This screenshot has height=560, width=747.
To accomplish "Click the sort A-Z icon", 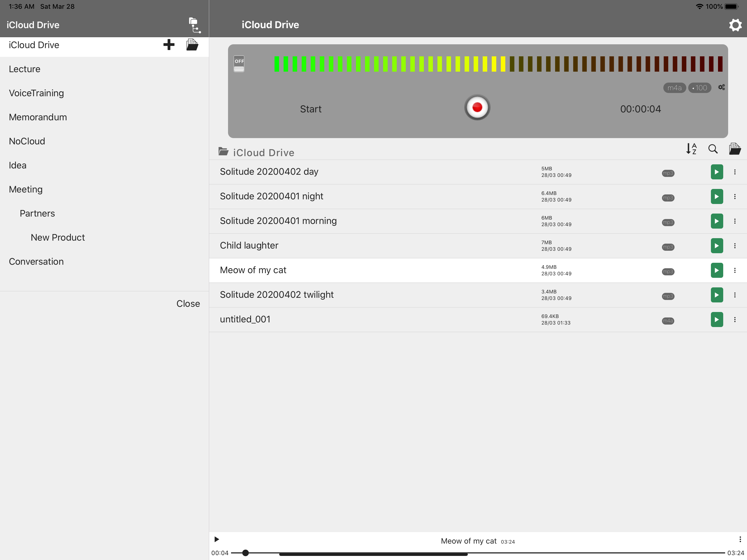I will [691, 149].
